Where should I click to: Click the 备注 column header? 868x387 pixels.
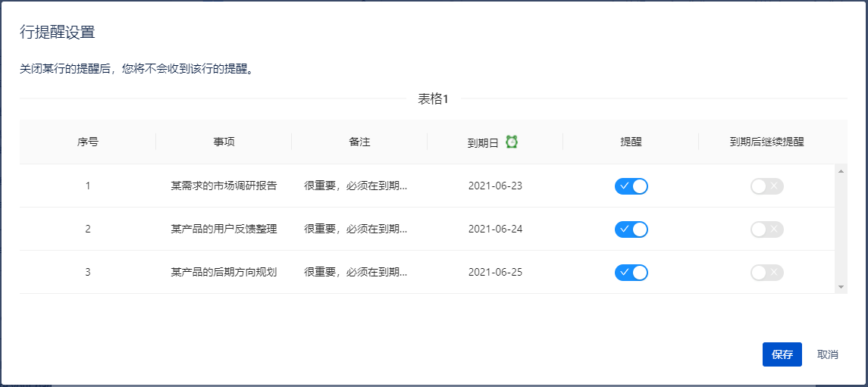[x=359, y=142]
